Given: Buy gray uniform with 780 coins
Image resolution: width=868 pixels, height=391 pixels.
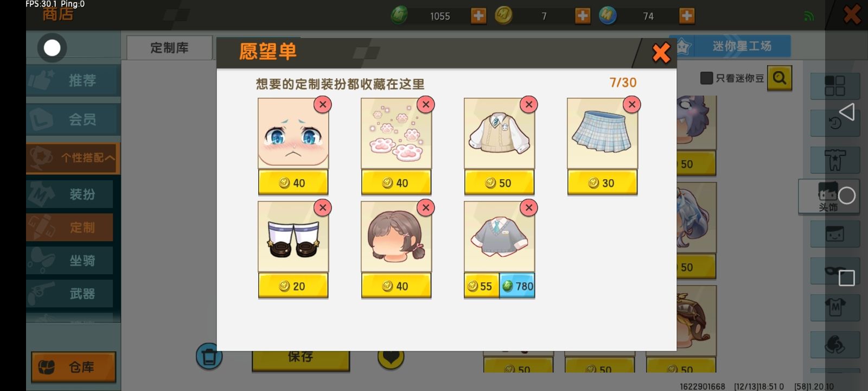Looking at the screenshot, I should 517,286.
